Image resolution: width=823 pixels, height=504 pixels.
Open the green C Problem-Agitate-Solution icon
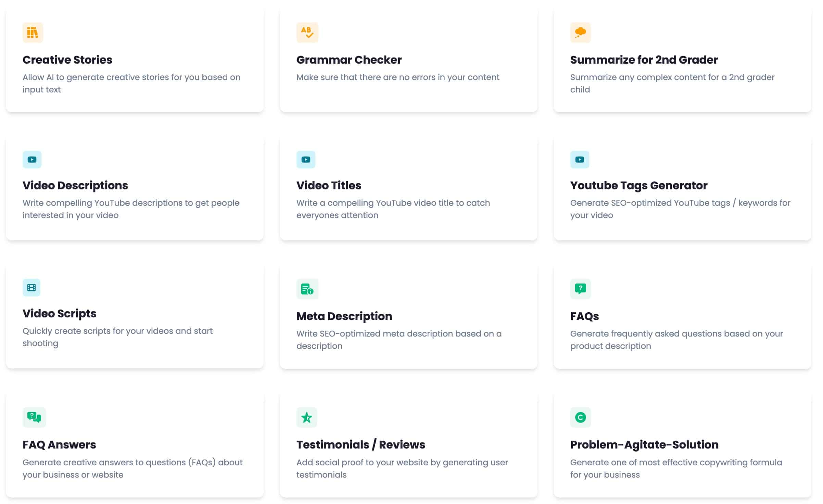click(580, 417)
